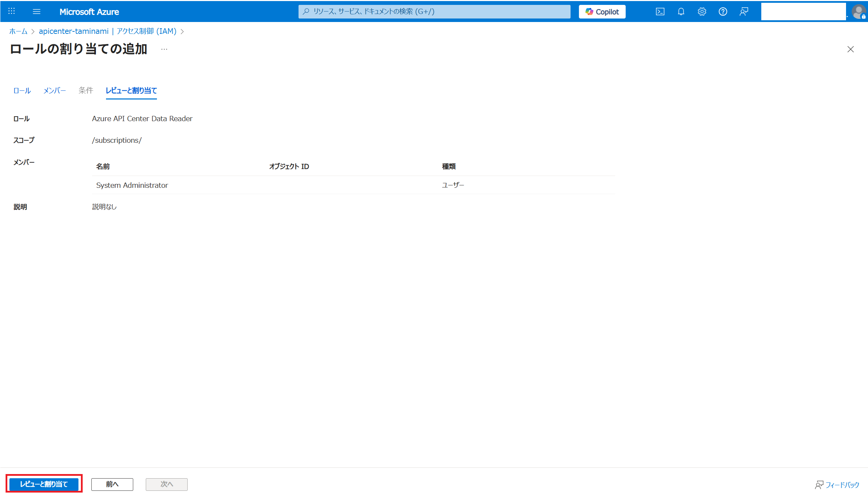Viewport: 868px width, 495px height.
Task: Open the フィードバック link at bottom right
Action: point(837,485)
